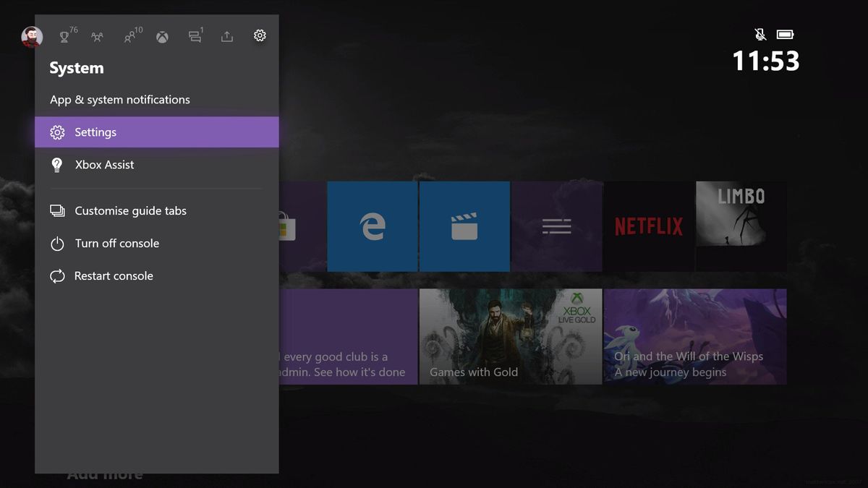Choose Restart console option

point(114,275)
